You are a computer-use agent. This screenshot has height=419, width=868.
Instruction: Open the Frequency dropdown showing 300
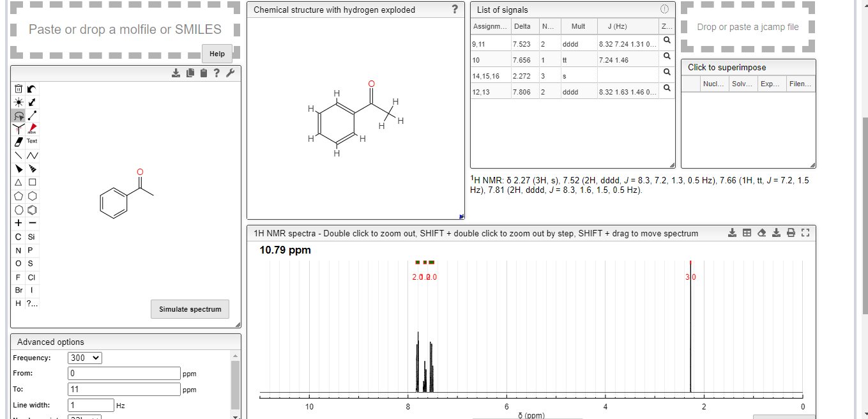click(x=84, y=358)
